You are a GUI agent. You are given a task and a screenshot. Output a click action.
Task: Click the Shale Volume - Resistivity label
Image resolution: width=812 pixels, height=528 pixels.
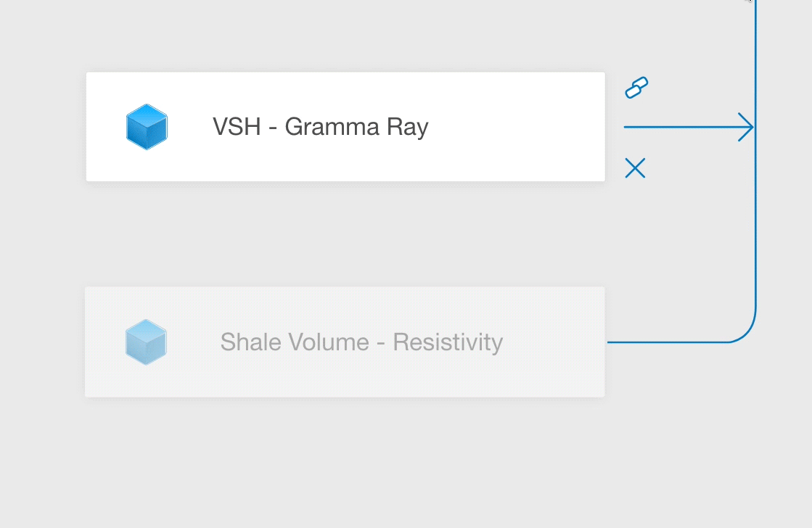361,342
